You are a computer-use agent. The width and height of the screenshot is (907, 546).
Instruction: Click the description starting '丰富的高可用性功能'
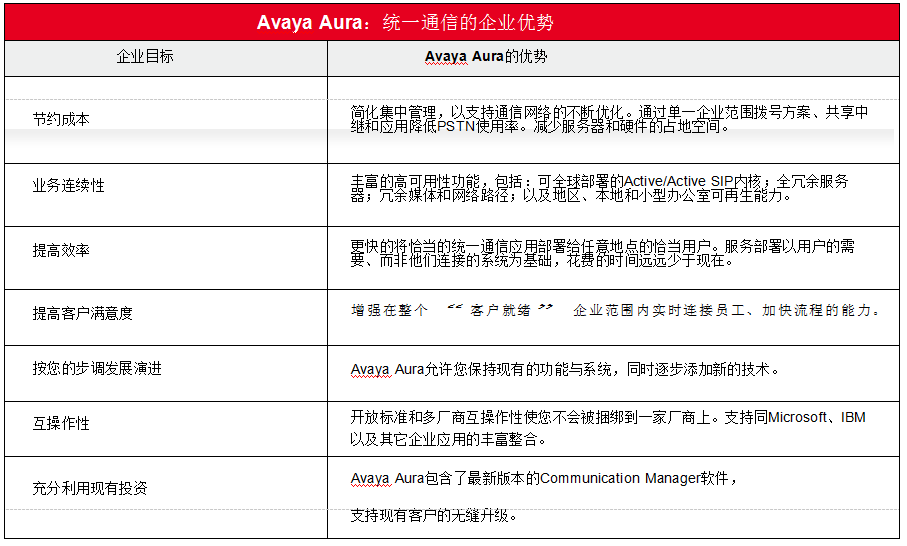[599, 188]
